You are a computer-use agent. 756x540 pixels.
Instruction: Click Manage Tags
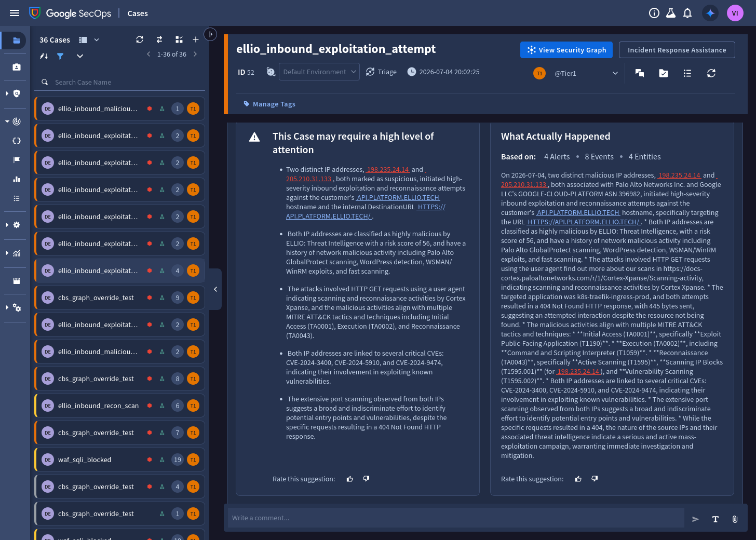269,104
